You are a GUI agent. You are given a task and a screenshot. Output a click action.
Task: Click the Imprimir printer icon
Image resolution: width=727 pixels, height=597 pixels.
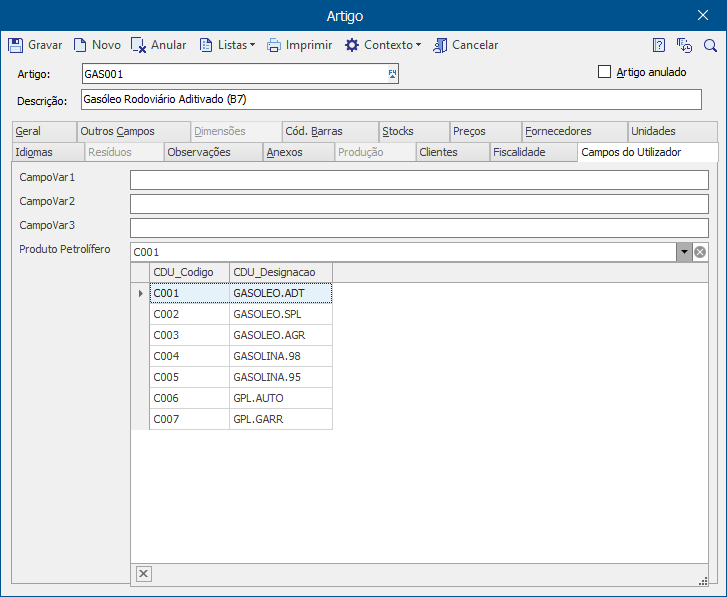[x=274, y=45]
